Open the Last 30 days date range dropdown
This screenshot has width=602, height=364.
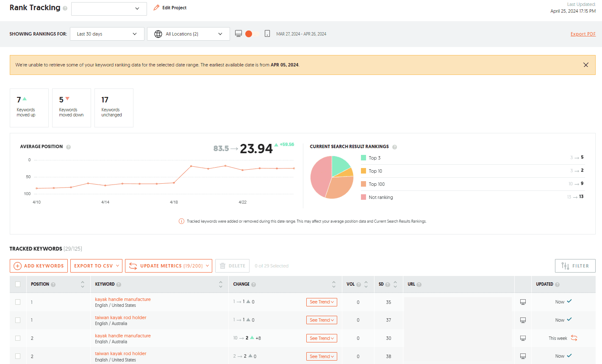(x=107, y=34)
